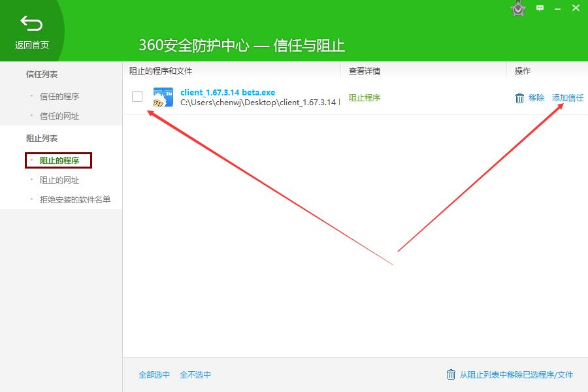Click 从阻止列表中移除已选程序/文件 link
This screenshot has width=588, height=392.
click(x=516, y=375)
